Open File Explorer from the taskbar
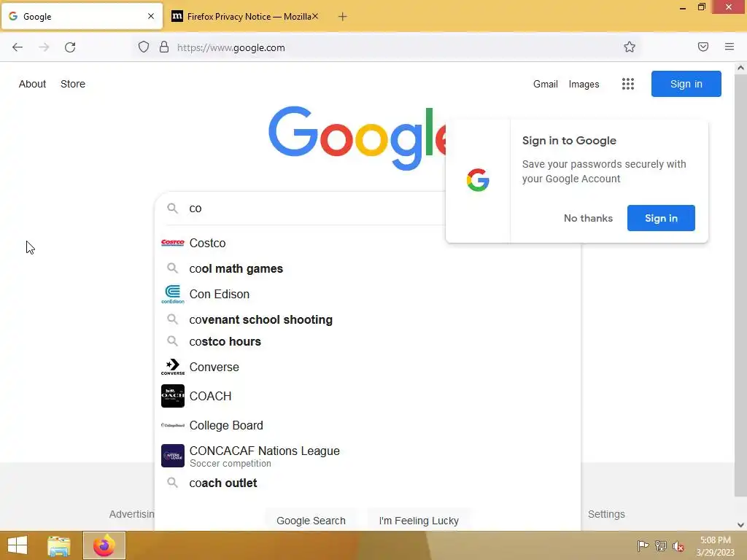Viewport: 747px width, 560px height. pyautogui.click(x=59, y=545)
